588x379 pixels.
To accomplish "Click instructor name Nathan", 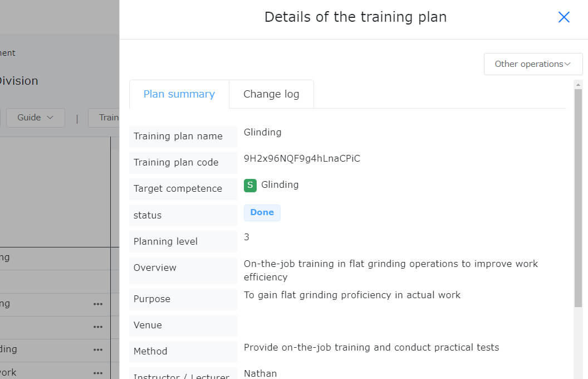I will click(260, 373).
